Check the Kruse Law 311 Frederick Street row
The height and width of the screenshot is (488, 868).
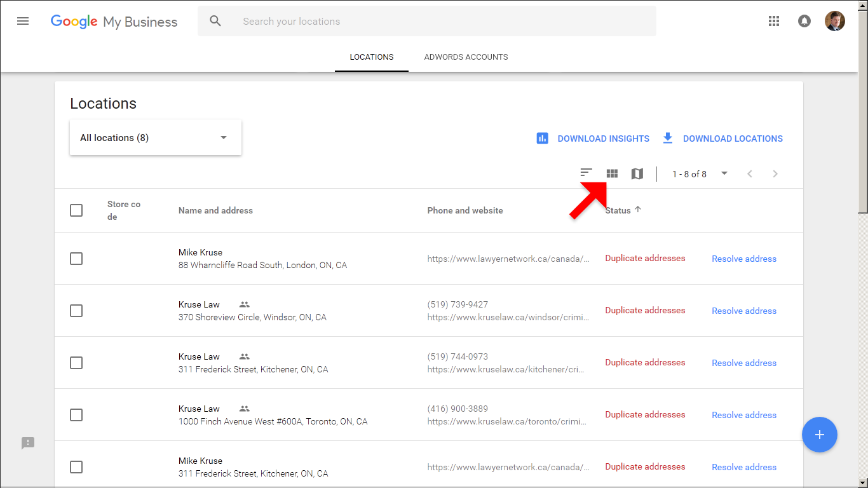tap(76, 363)
